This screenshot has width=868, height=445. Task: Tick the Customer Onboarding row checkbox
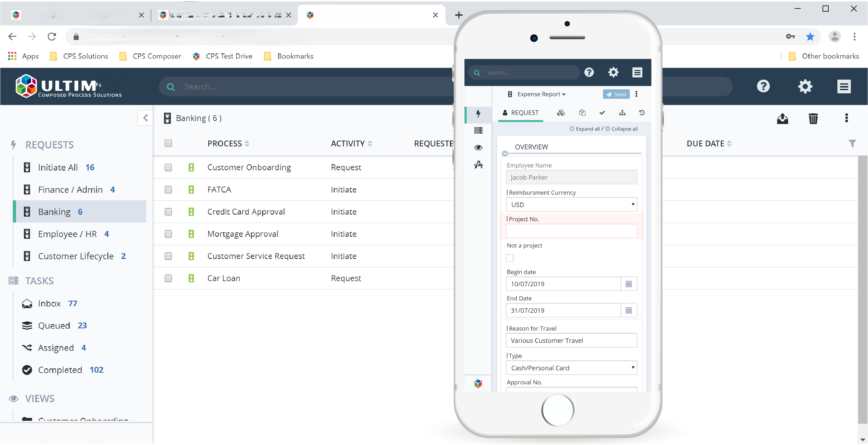168,168
